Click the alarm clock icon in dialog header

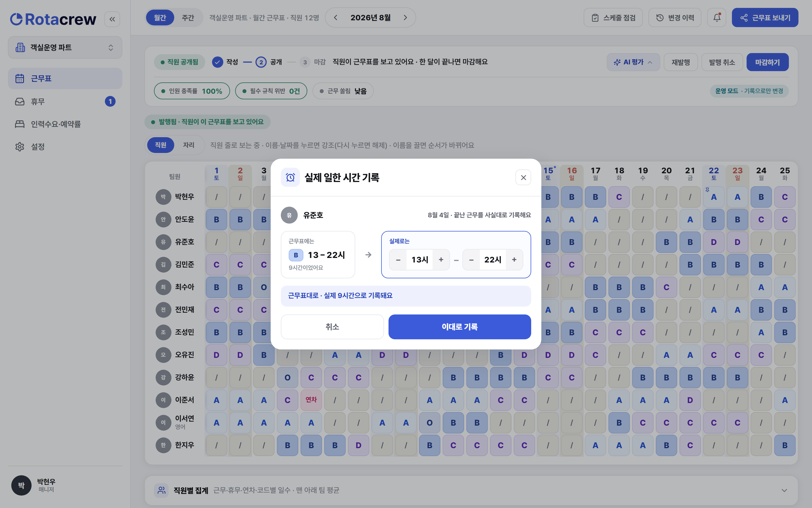coord(290,178)
